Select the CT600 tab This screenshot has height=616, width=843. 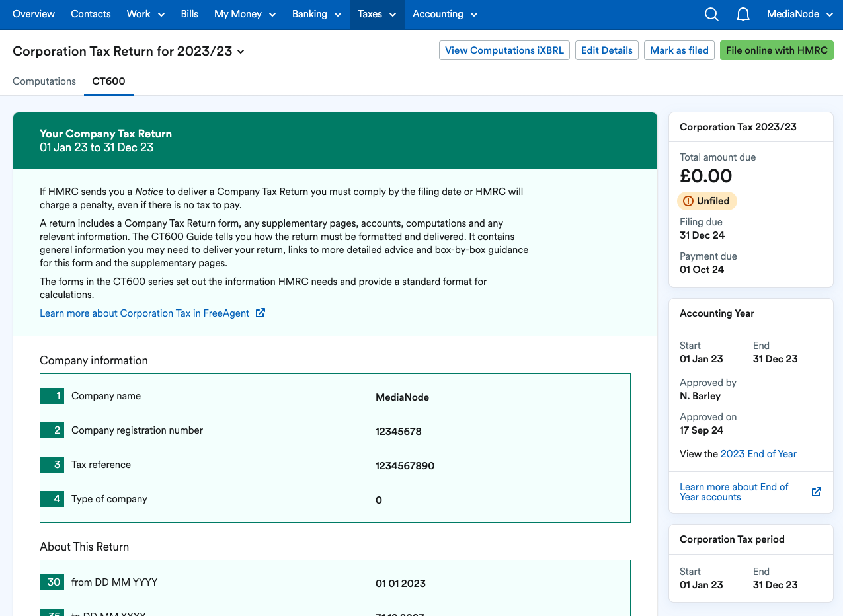tap(108, 81)
